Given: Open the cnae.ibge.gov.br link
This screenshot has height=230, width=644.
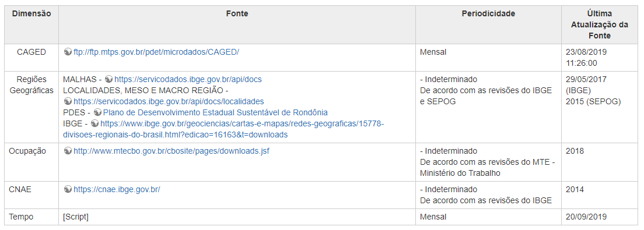Looking at the screenshot, I should pyautogui.click(x=117, y=189).
